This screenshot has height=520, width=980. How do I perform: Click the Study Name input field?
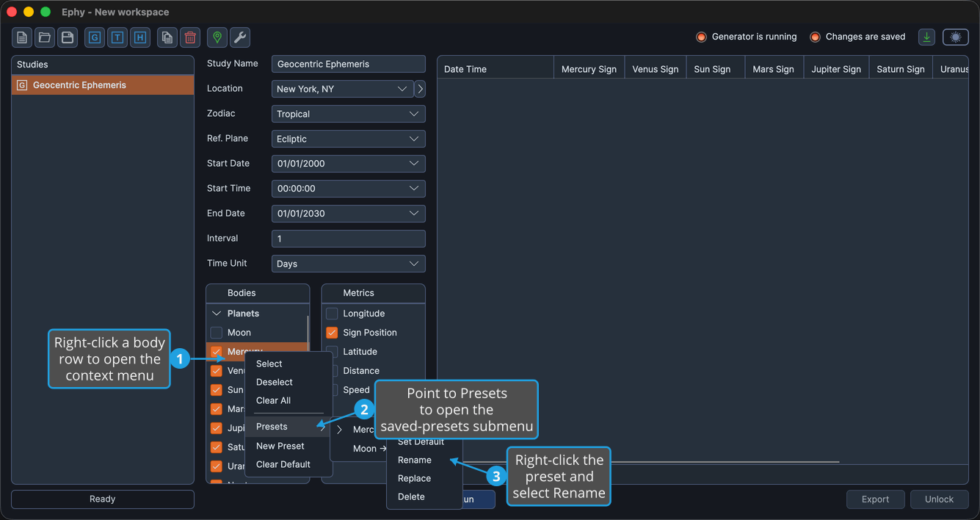pyautogui.click(x=349, y=64)
